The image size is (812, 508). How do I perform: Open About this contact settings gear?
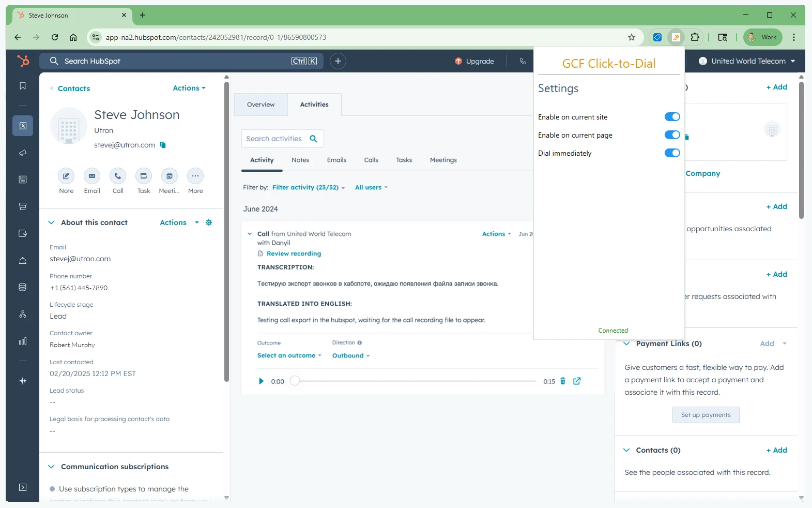point(209,222)
